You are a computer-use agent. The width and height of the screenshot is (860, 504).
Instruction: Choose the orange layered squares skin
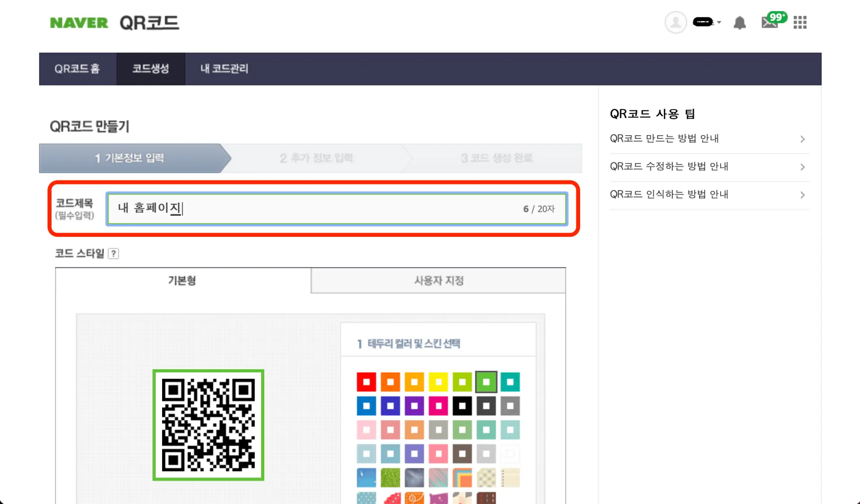tap(462, 478)
